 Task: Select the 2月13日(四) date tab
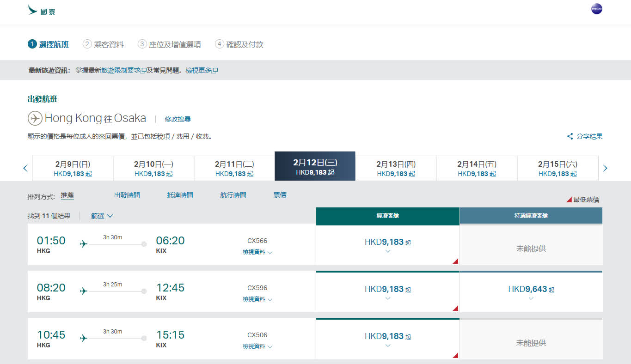pyautogui.click(x=396, y=168)
